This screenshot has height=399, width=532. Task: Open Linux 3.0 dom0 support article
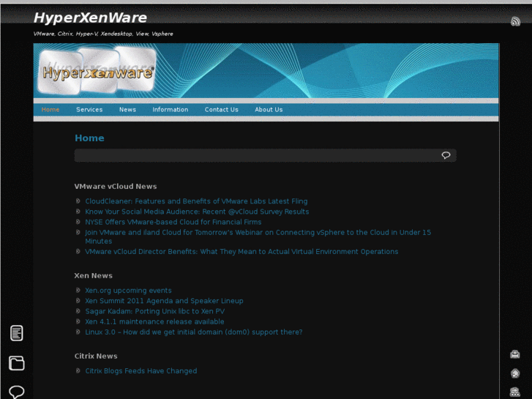(194, 332)
